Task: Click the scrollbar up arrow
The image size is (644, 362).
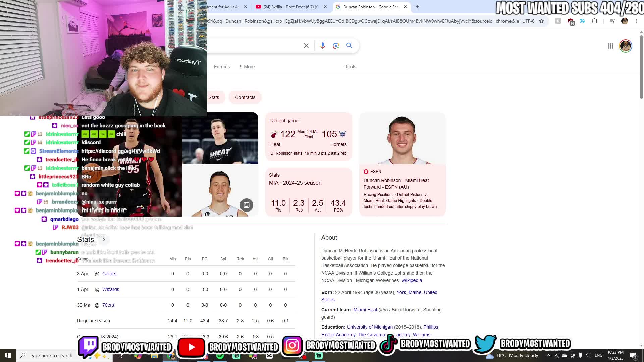Action: (x=641, y=32)
